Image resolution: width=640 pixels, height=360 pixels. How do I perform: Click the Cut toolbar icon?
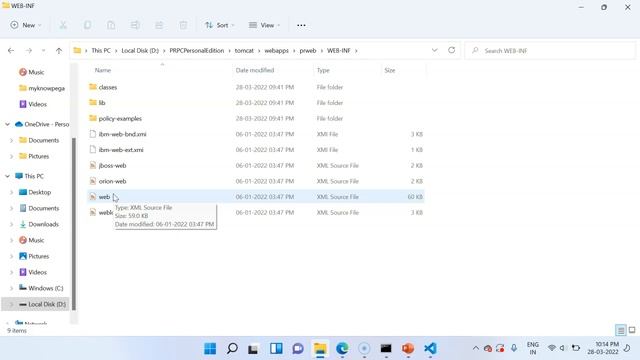click(63, 25)
